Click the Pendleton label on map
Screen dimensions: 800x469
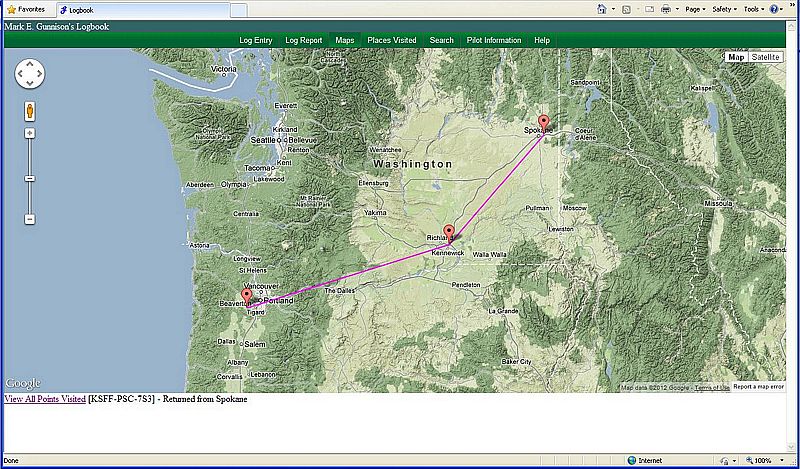pos(466,285)
